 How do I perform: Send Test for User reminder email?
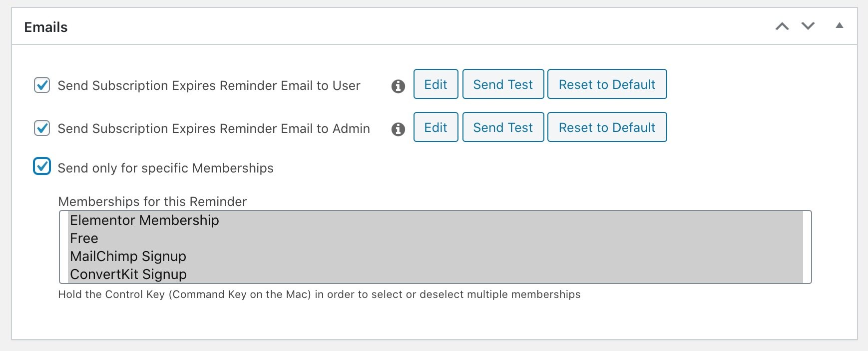pyautogui.click(x=503, y=84)
